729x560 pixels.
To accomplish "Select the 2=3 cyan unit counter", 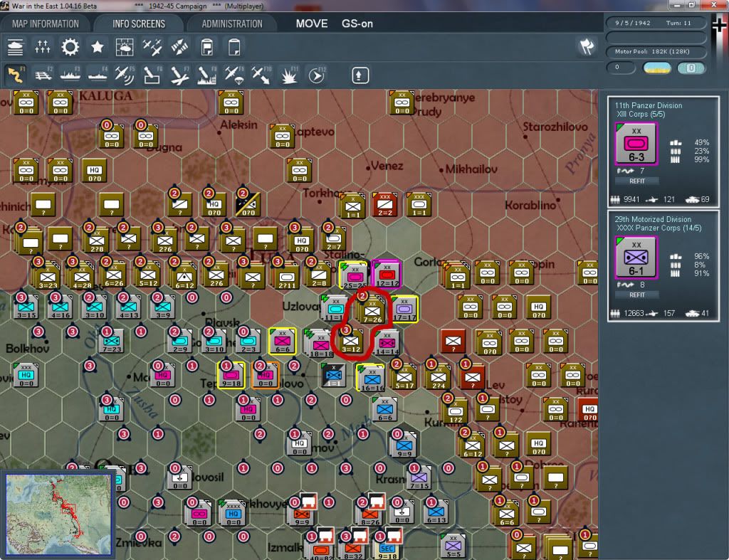I will 248,341.
